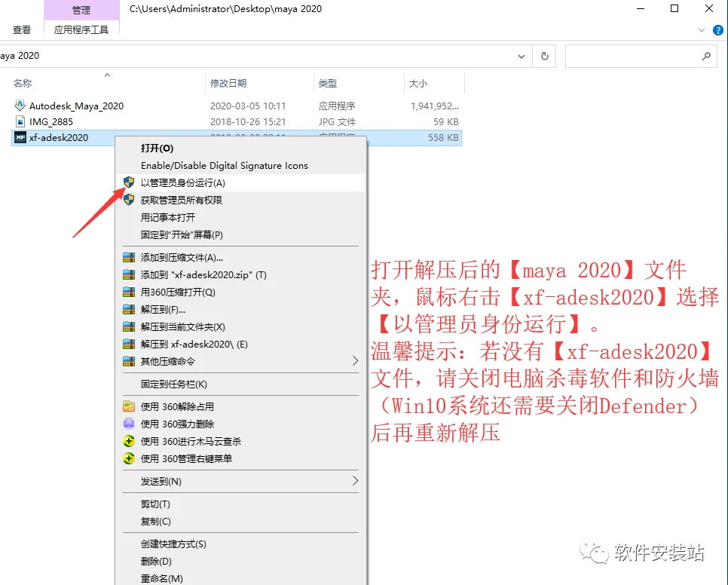Screen dimensions: 728x585
Task: Switch to the 管理 ribbon tab
Action: (x=81, y=10)
